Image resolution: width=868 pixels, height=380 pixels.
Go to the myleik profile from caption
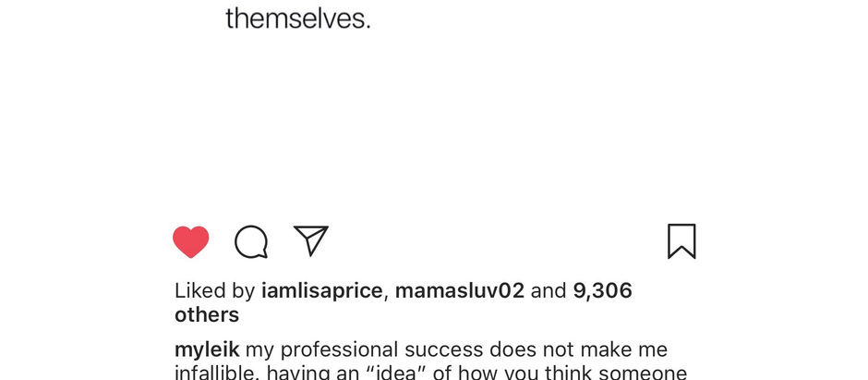[x=207, y=350]
